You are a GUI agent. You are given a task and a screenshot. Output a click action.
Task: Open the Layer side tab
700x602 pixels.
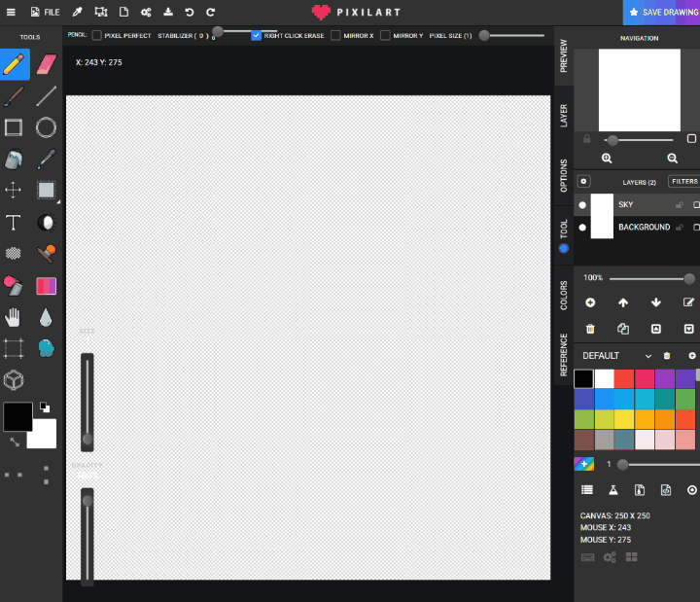[x=564, y=116]
